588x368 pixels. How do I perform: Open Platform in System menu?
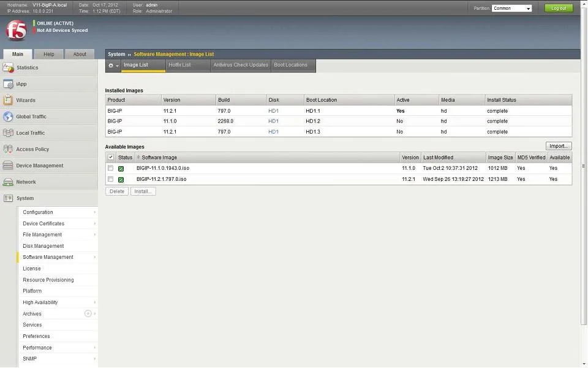click(x=32, y=291)
